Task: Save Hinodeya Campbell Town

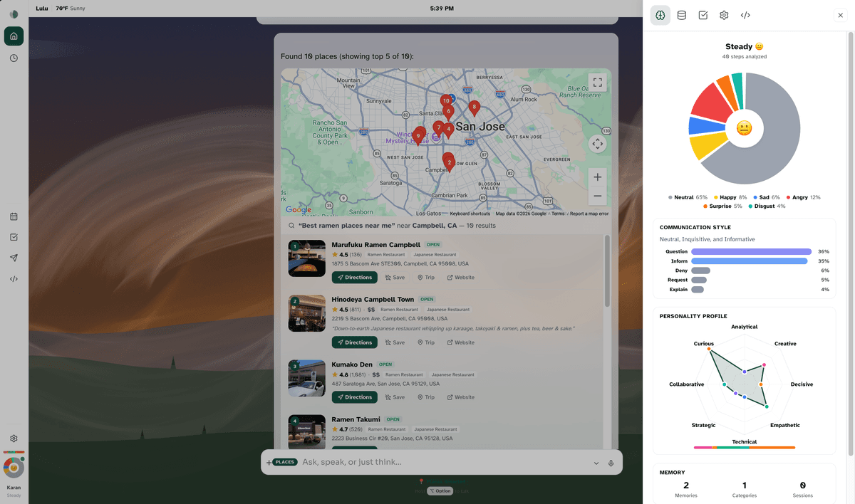Action: (x=395, y=342)
